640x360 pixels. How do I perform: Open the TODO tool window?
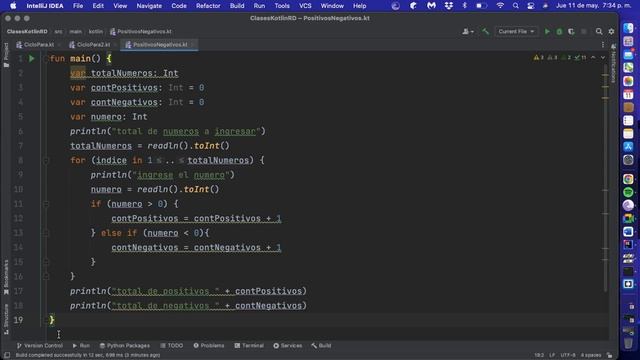click(171, 345)
